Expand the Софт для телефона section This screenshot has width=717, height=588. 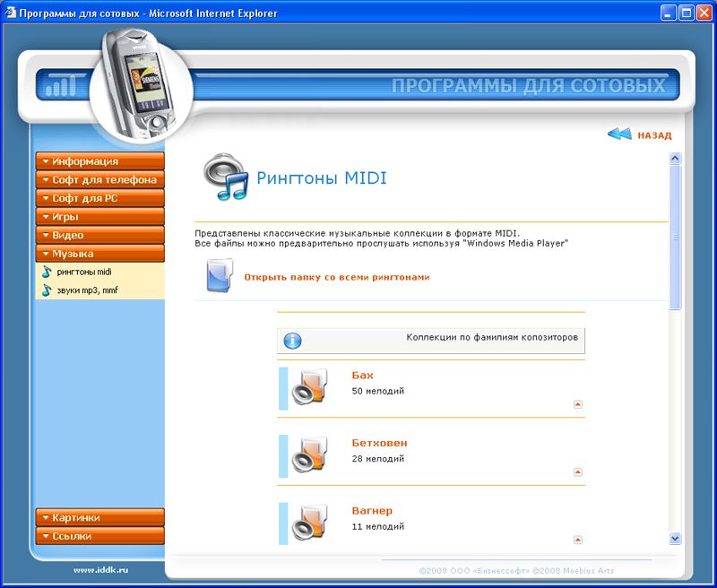99,180
